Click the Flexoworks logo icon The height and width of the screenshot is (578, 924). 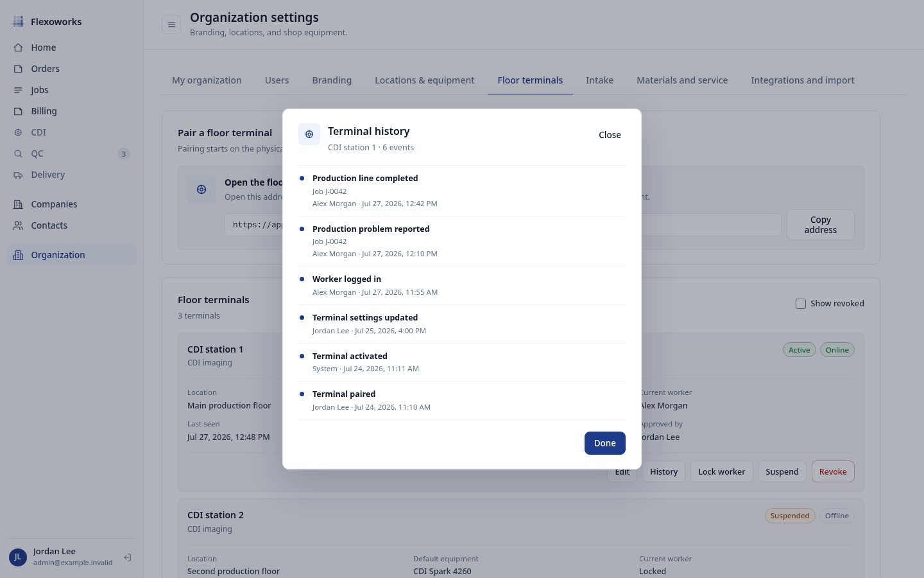coord(18,22)
